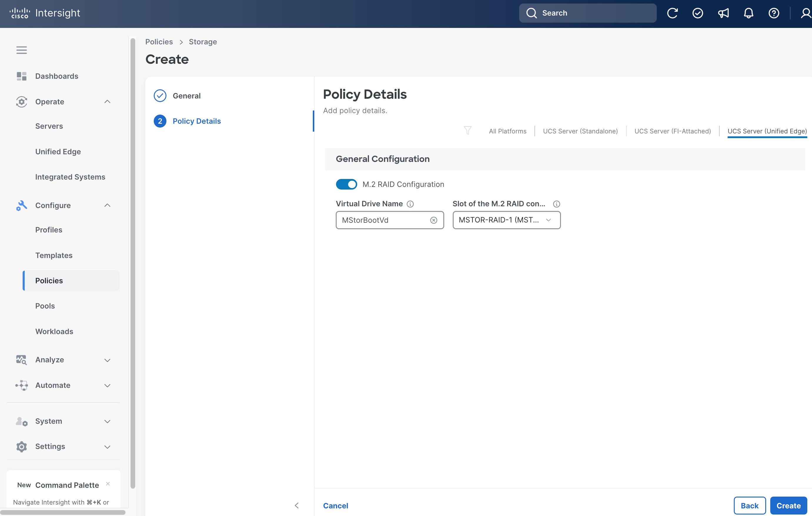Open Integrated Systems in the sidebar

pos(70,177)
